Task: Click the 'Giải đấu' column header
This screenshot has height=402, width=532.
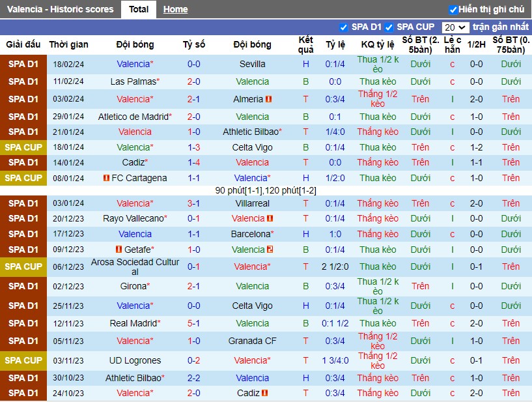Action: (x=23, y=44)
